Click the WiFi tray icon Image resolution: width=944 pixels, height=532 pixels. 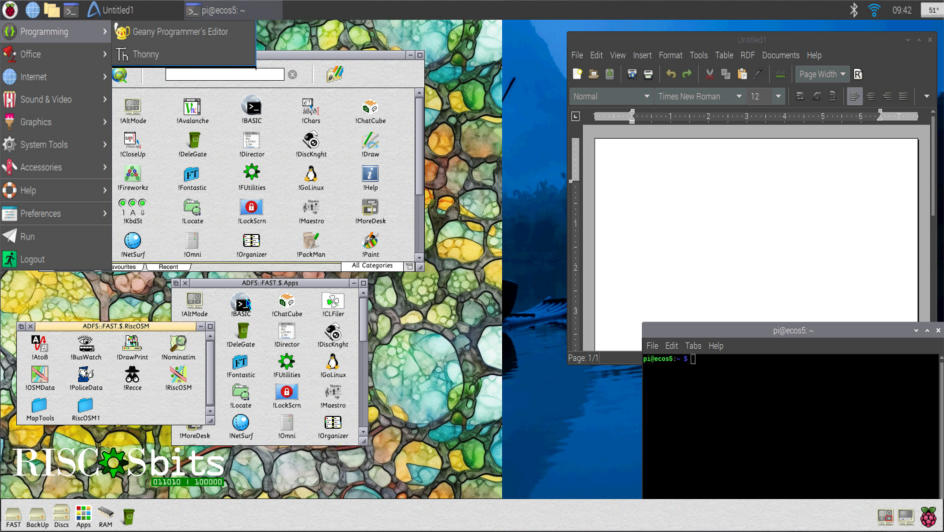[874, 10]
